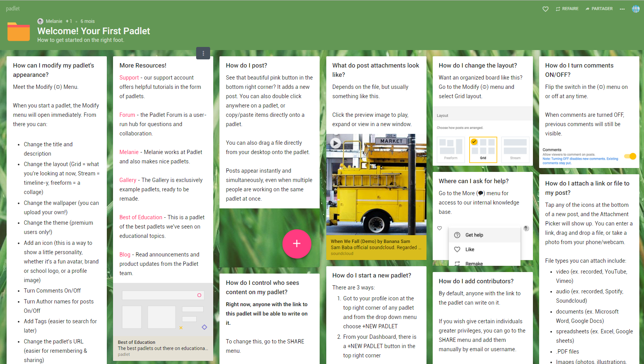The height and width of the screenshot is (364, 644).
Task: Choose Like from the post context menu
Action: [470, 249]
